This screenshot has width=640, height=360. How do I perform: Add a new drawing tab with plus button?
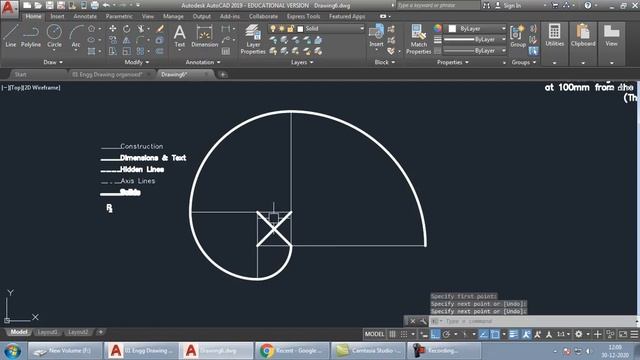click(223, 74)
